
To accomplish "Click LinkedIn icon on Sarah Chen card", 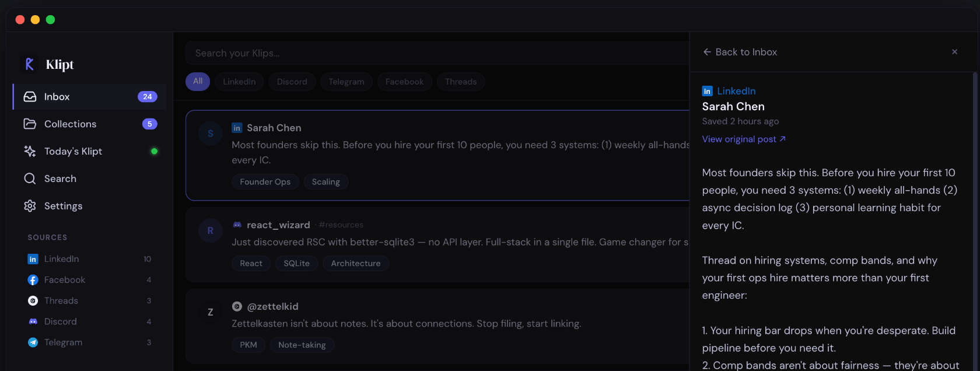I will (237, 128).
